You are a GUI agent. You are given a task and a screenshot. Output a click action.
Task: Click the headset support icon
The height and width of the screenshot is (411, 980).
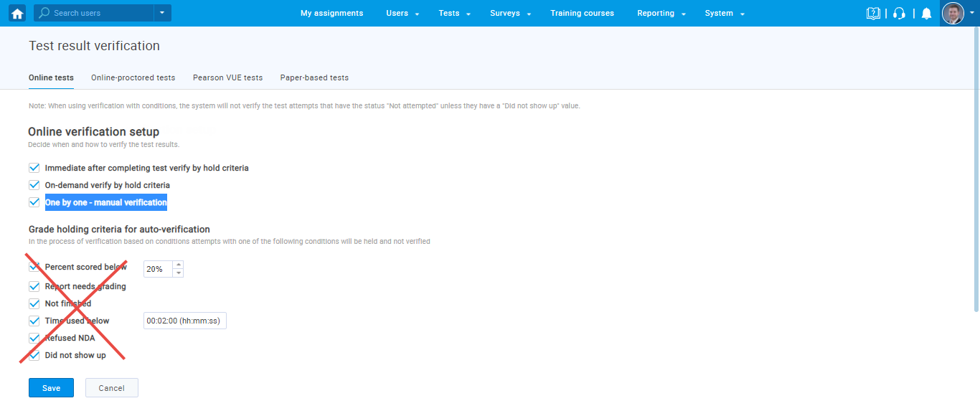point(899,13)
